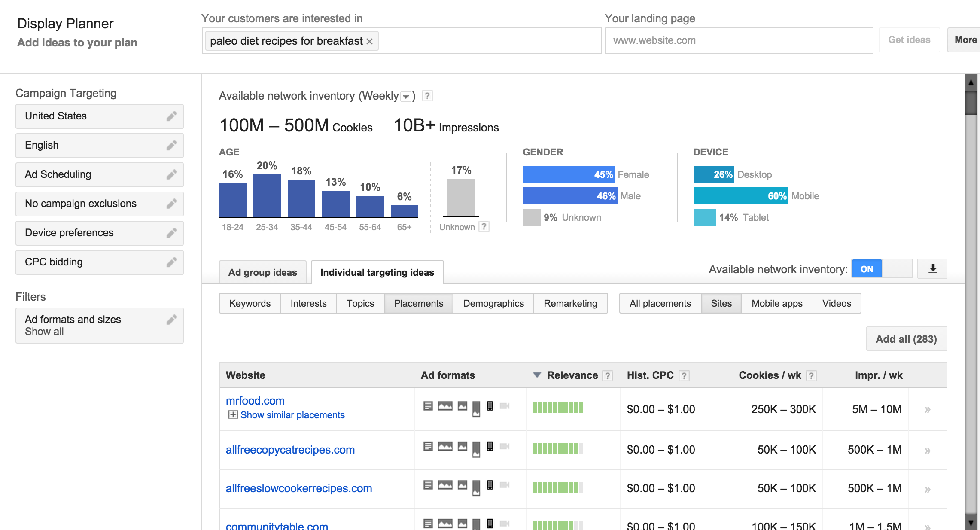Open the Remarketing targeting tab

click(571, 303)
